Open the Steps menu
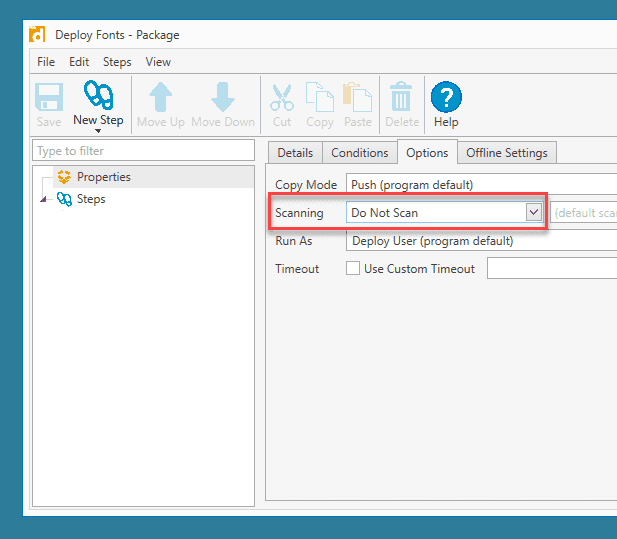 pyautogui.click(x=117, y=62)
